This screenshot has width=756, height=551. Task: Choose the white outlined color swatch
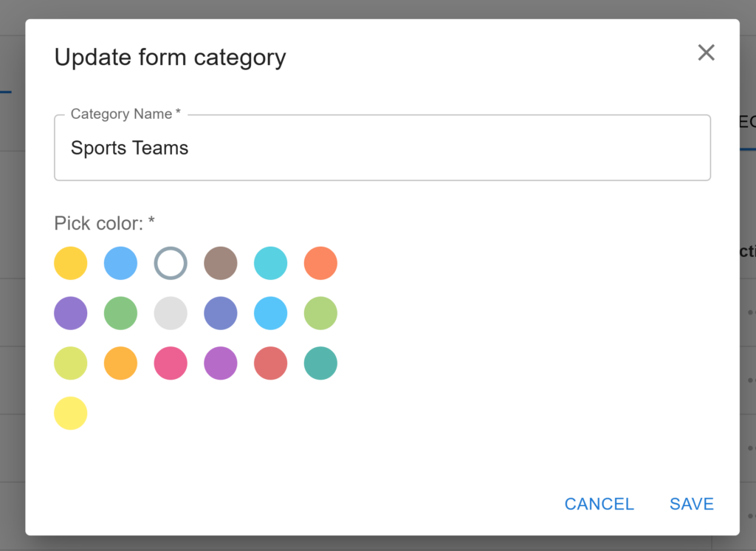point(171,263)
